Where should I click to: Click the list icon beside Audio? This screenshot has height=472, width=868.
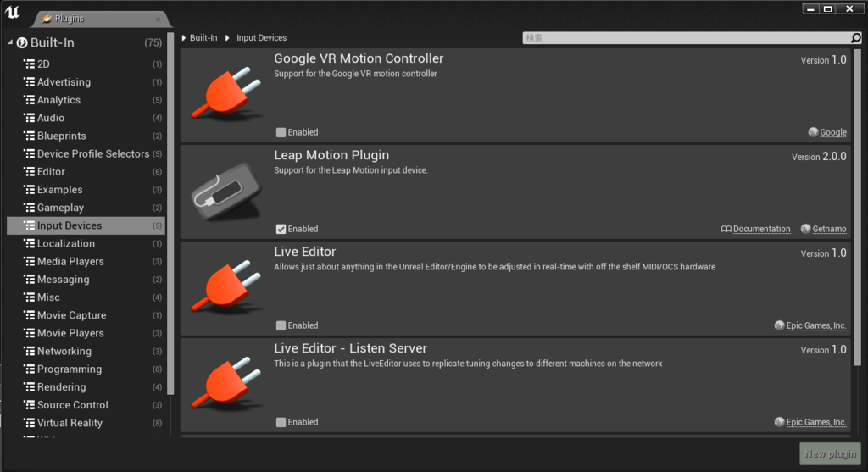coord(30,118)
